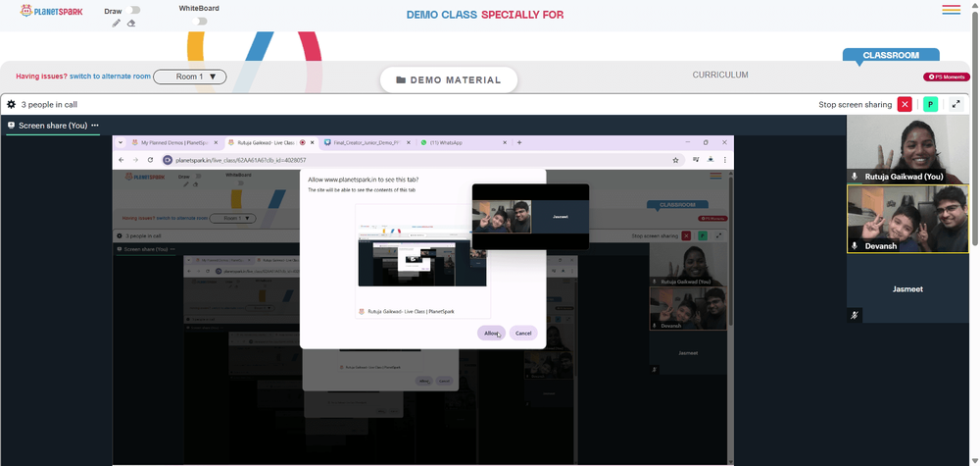
Task: Click 3 people in call text
Action: (x=49, y=104)
